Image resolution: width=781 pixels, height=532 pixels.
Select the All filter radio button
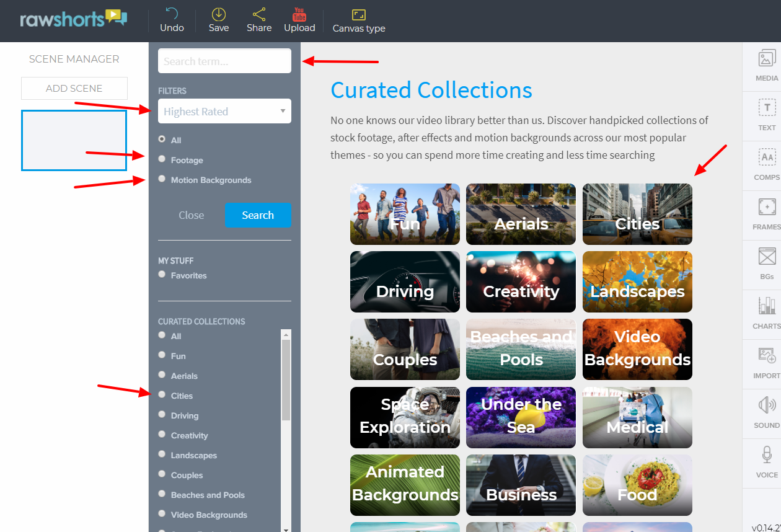(x=162, y=139)
